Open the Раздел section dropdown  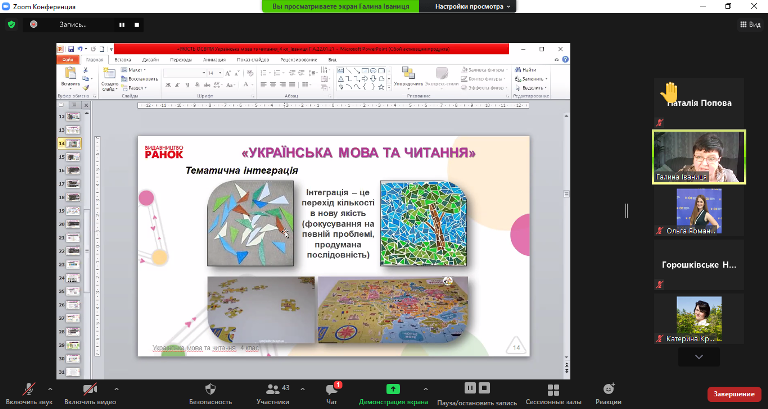coord(134,88)
